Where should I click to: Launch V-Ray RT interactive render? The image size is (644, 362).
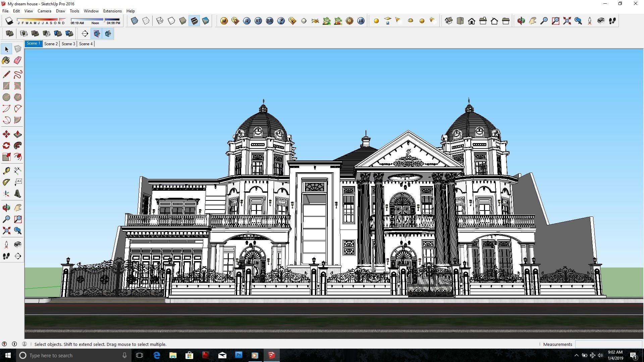coord(258,21)
